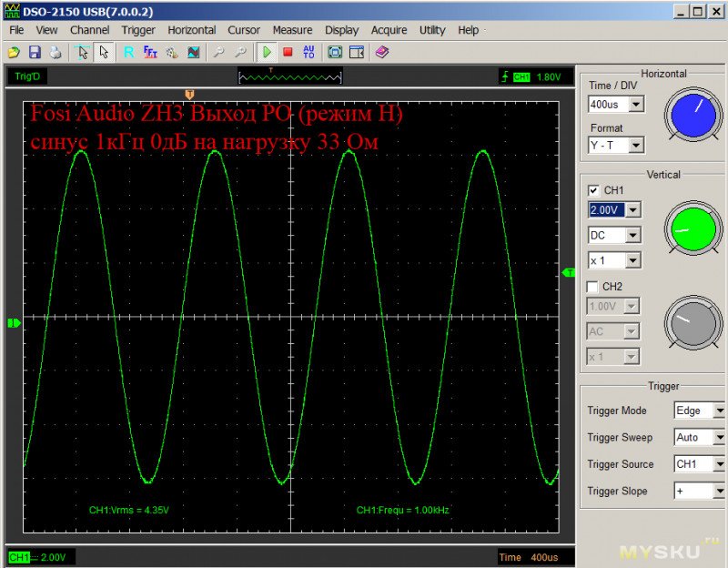This screenshot has width=728, height=568.
Task: Open the help book icon in toolbar
Action: point(381,53)
